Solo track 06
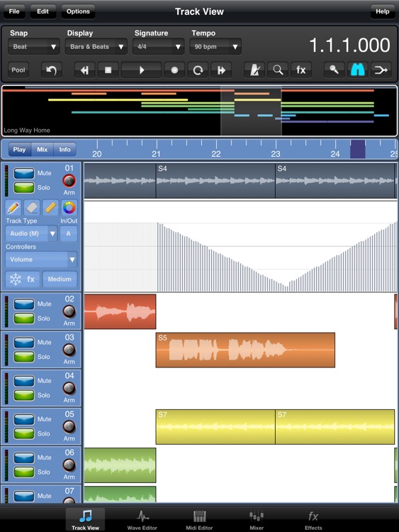Screen dimensions: 399x532 tap(23, 472)
